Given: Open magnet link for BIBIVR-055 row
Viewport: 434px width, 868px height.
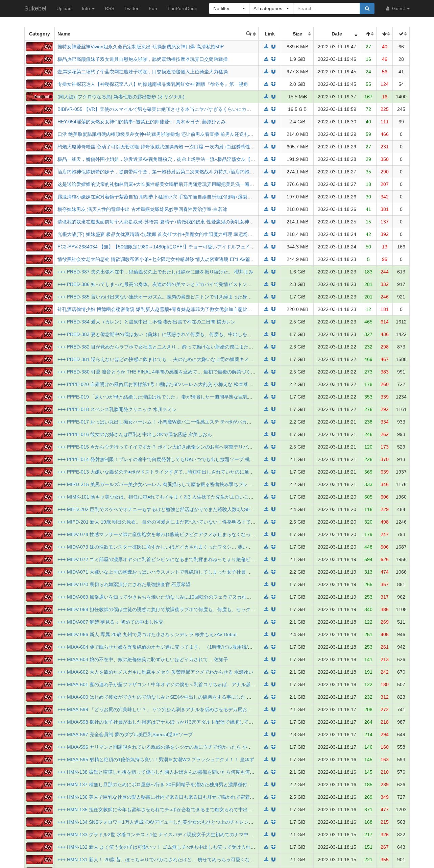Looking at the screenshot, I should (x=273, y=109).
